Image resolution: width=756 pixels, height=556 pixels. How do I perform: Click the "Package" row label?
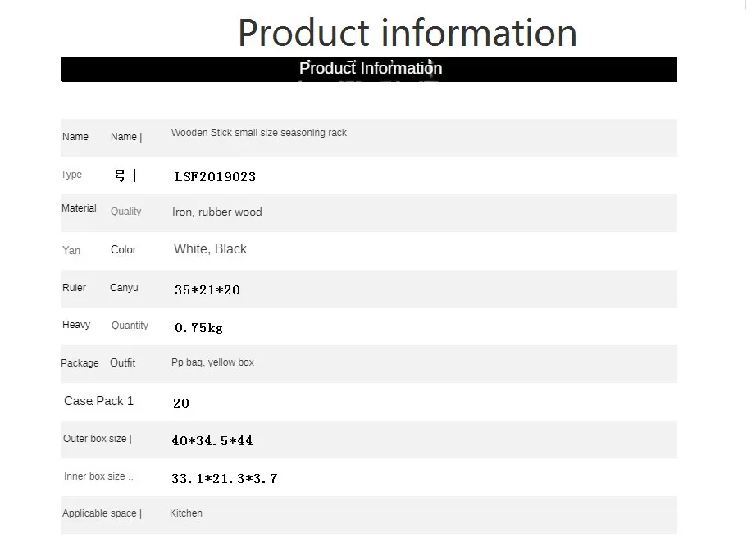pyautogui.click(x=80, y=363)
